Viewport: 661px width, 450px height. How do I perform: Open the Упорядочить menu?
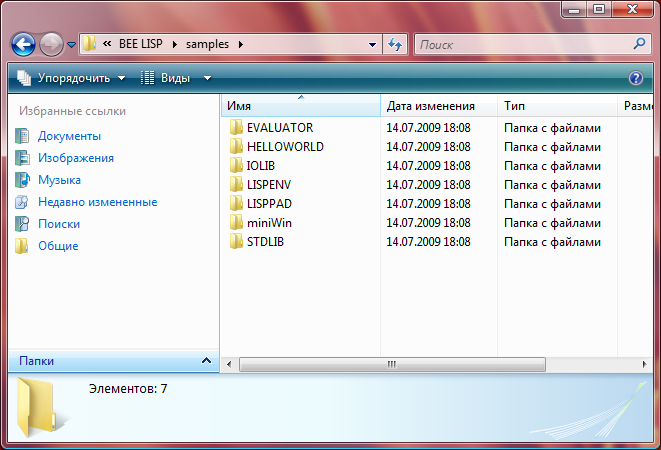[x=72, y=78]
